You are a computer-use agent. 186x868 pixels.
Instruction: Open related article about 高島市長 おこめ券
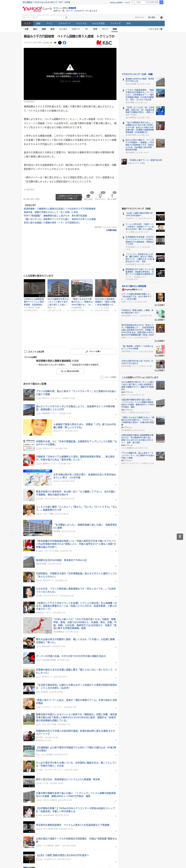tap(51, 212)
